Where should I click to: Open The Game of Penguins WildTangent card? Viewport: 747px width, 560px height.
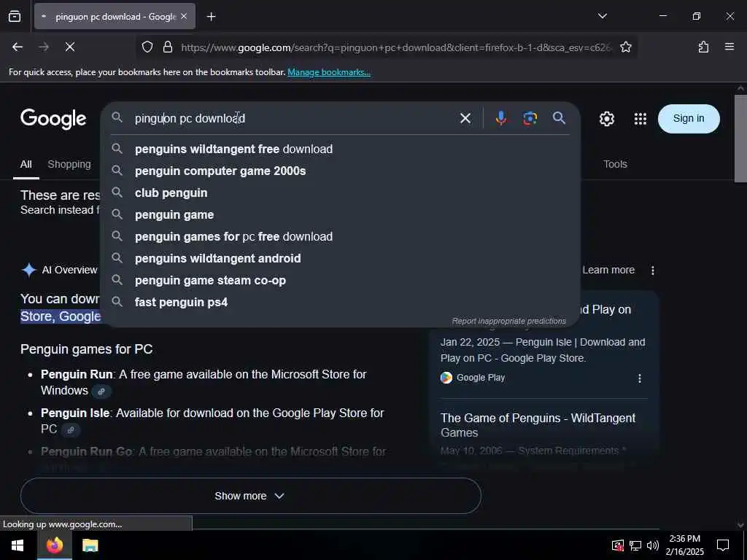538,425
